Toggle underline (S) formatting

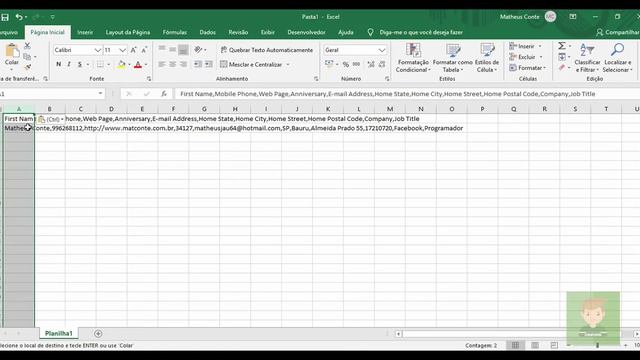pyautogui.click(x=80, y=64)
